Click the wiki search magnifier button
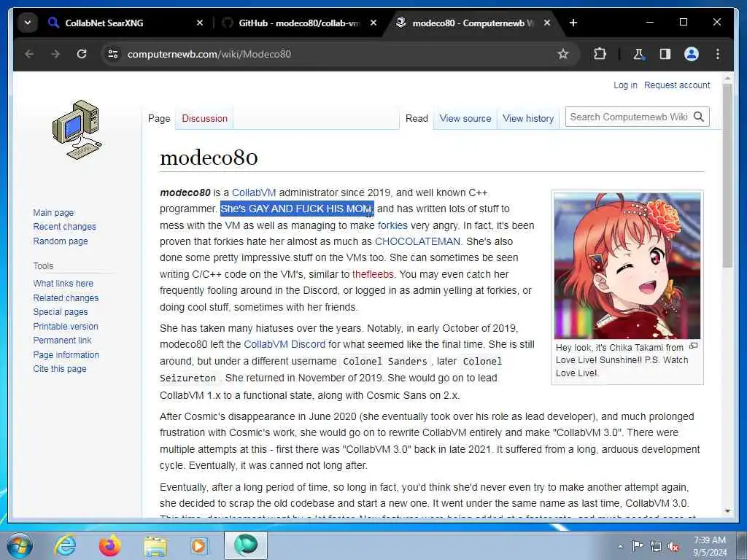The height and width of the screenshot is (560, 747). [699, 117]
